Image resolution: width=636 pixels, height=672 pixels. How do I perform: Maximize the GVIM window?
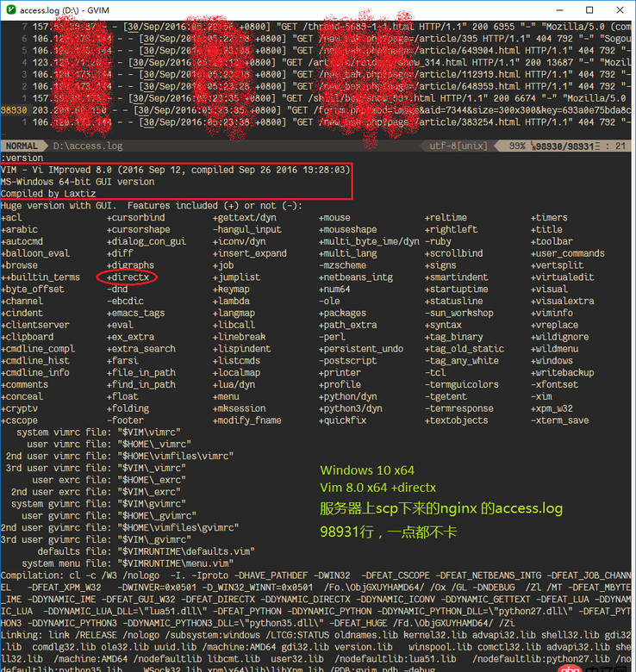tap(589, 9)
